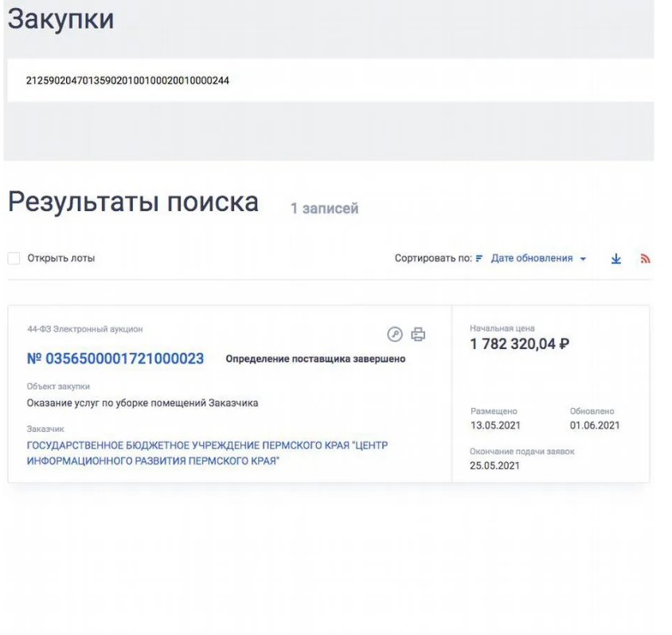Open the customer ГОСУДАРСТВЕННОЕ БЮДЖЕТНОЕ УЧРЕЖДЕНИЕ ПЕРМСКОГО КРАЯ link

(x=207, y=453)
